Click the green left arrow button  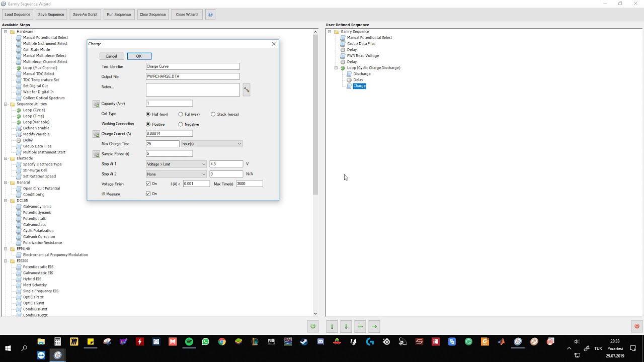pyautogui.click(x=360, y=326)
